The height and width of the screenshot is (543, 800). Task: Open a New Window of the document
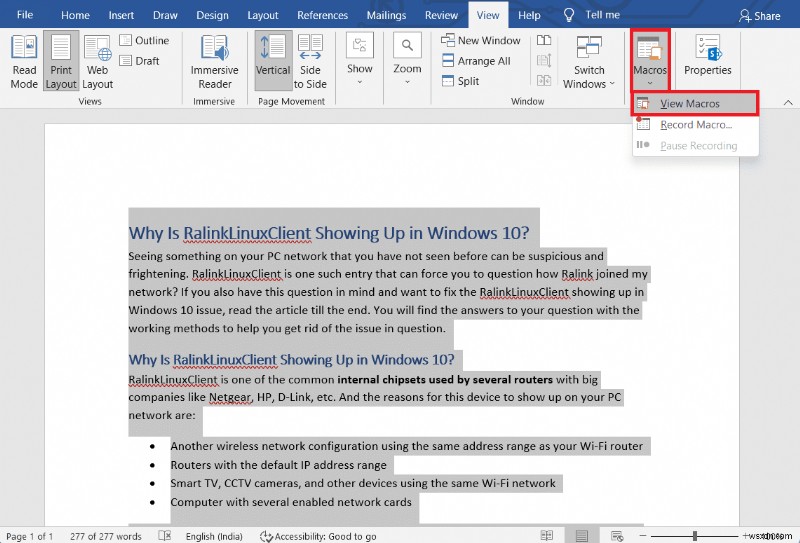pos(480,41)
